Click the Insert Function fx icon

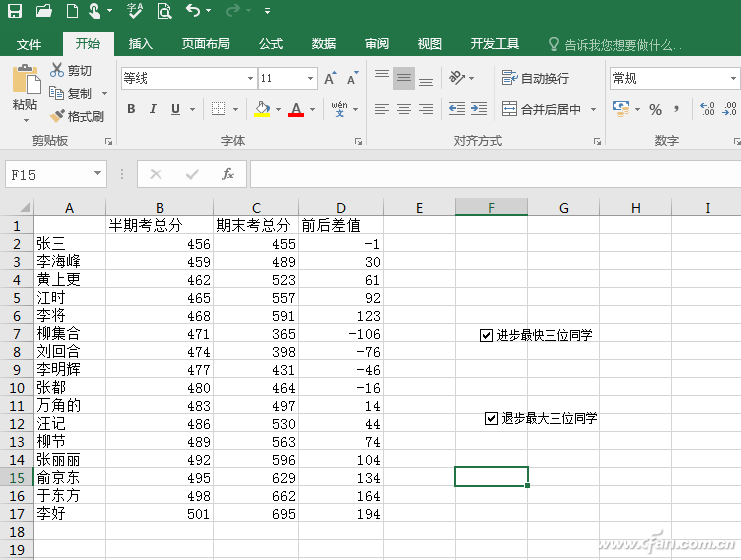coord(228,174)
